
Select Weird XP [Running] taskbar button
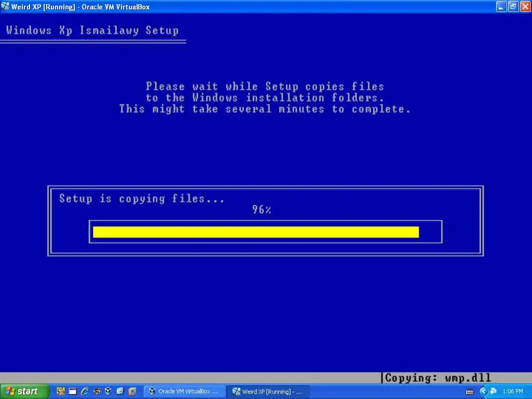coord(268,392)
